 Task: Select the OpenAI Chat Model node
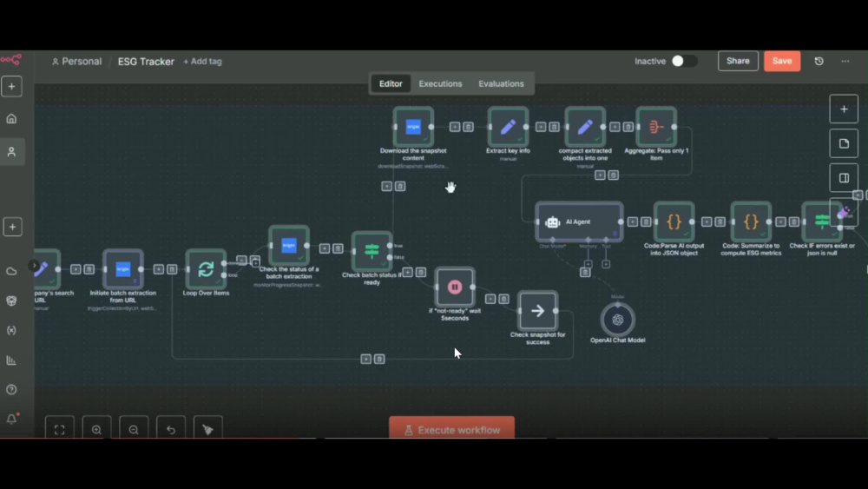click(618, 320)
